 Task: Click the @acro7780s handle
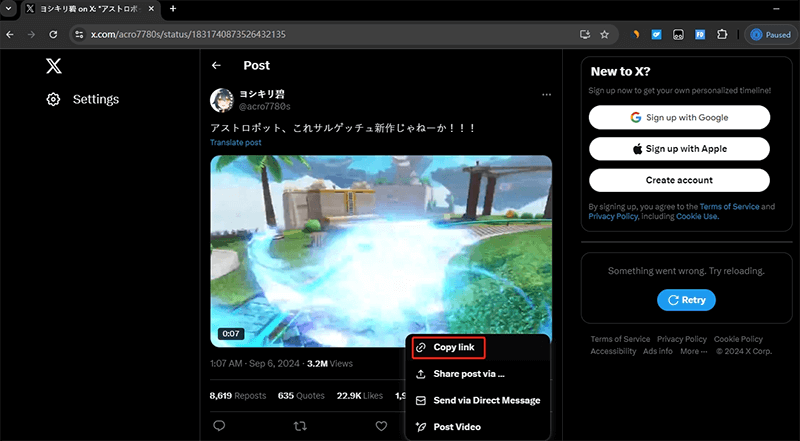(265, 106)
